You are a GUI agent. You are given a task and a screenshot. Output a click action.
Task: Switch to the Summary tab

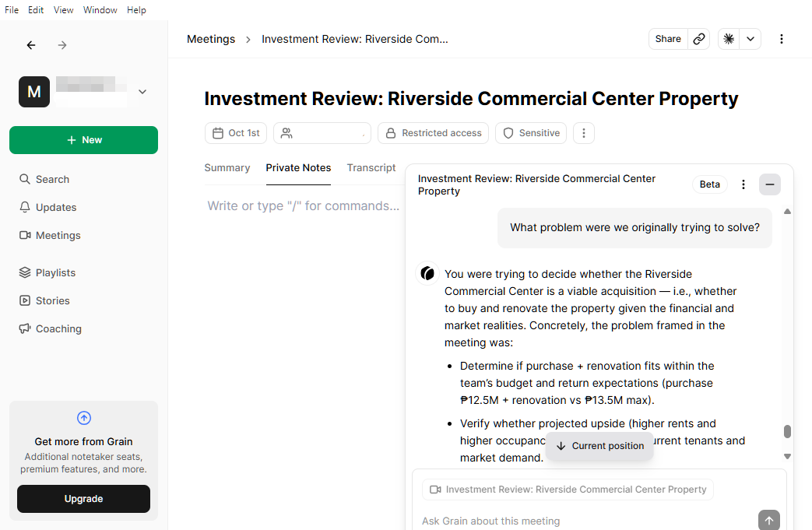pyautogui.click(x=227, y=167)
